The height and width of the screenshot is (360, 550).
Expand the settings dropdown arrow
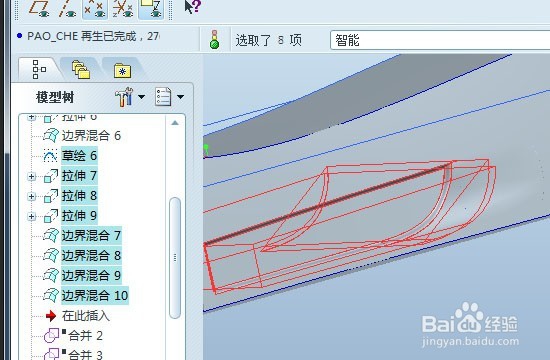point(141,97)
